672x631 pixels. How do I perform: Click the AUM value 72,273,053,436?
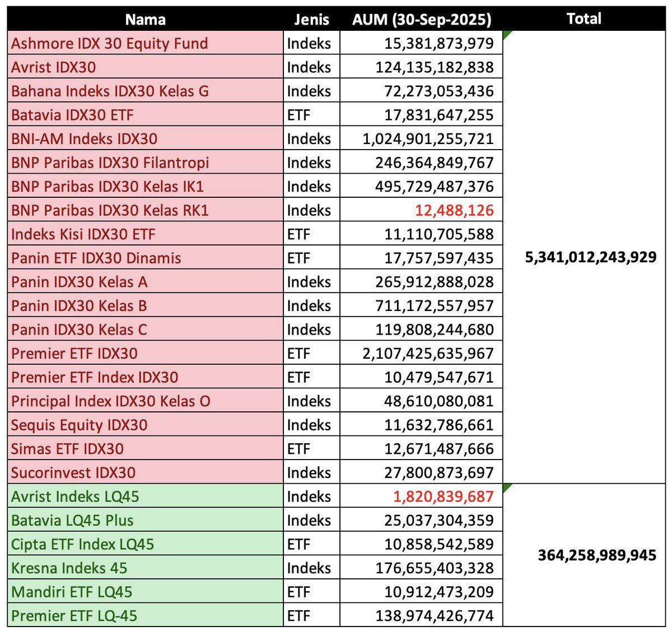pos(439,91)
